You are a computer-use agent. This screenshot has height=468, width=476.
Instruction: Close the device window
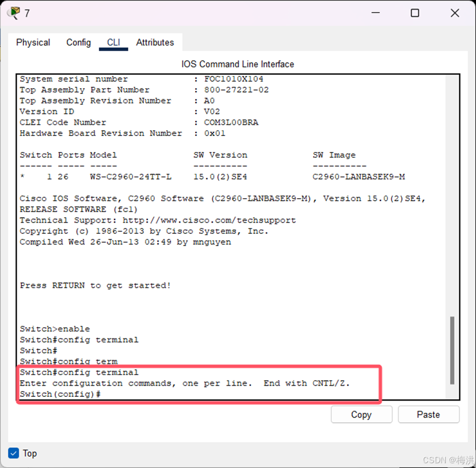point(455,13)
